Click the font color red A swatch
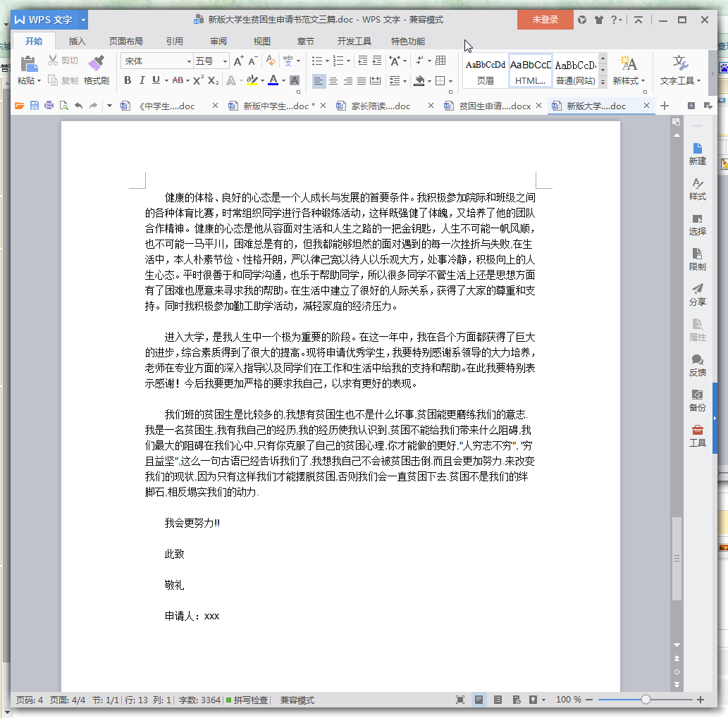Screen dimensions: 728x718 273,80
